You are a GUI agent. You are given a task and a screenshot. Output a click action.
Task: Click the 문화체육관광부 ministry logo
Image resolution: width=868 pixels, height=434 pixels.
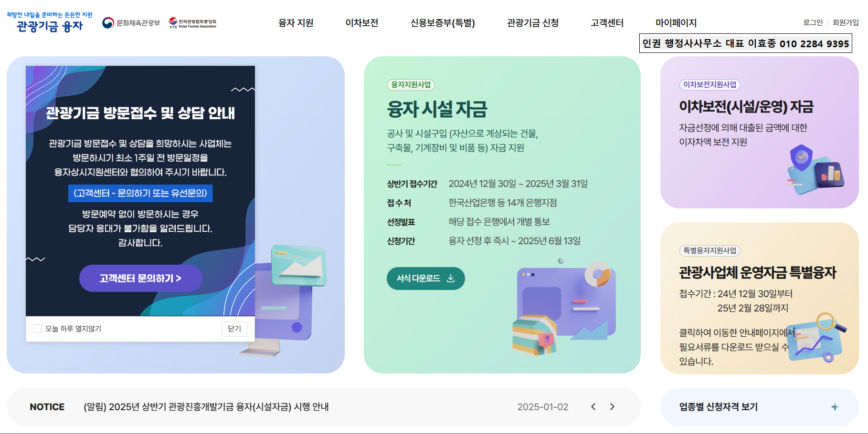(x=131, y=23)
